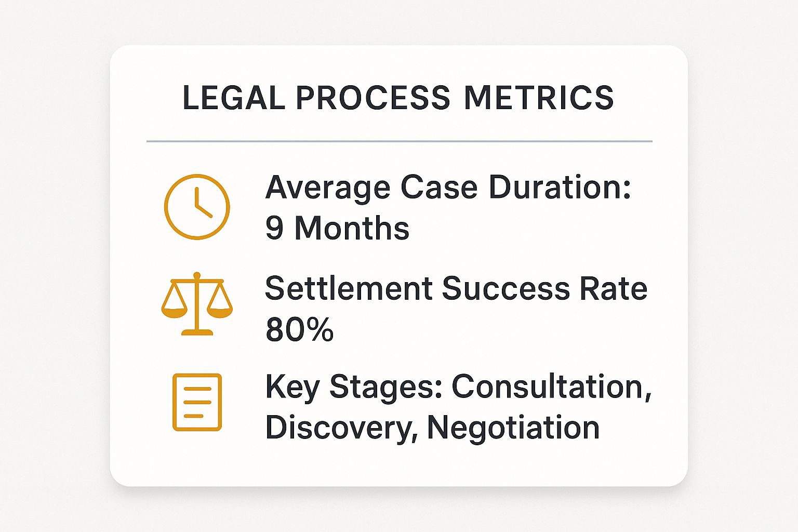The image size is (798, 532).
Task: Select the Average Case Duration label
Action: [x=448, y=187]
